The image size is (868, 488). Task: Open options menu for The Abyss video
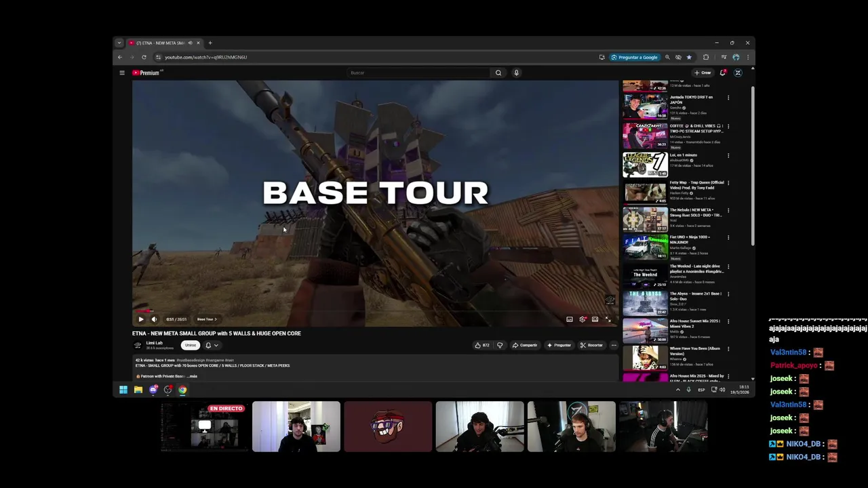728,294
